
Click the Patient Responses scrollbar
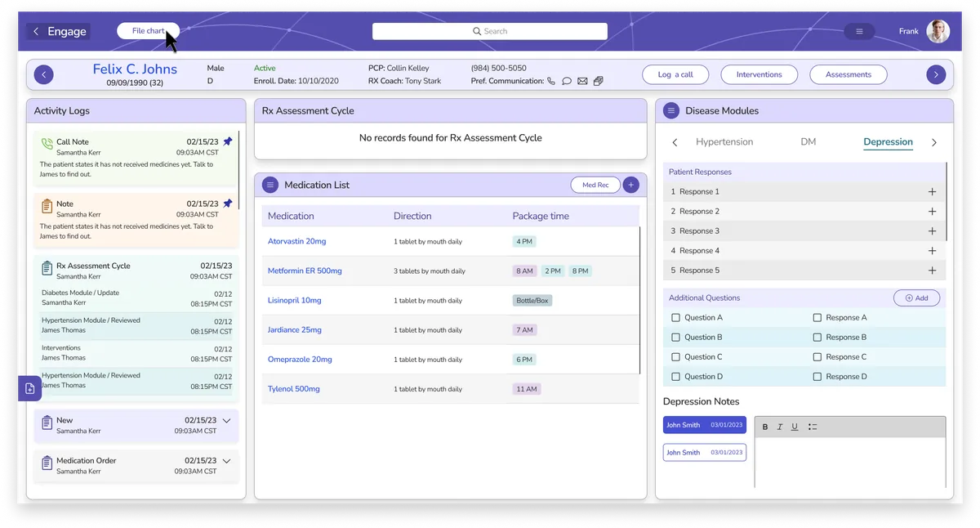pos(947,200)
